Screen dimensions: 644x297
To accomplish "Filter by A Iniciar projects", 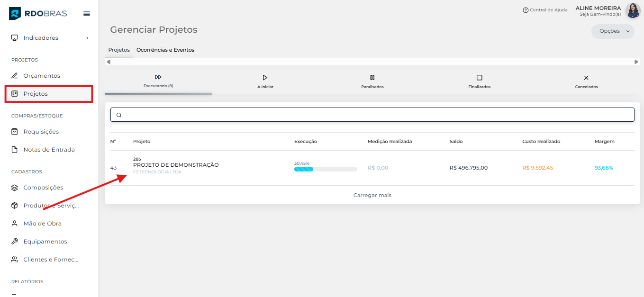I will (x=265, y=81).
